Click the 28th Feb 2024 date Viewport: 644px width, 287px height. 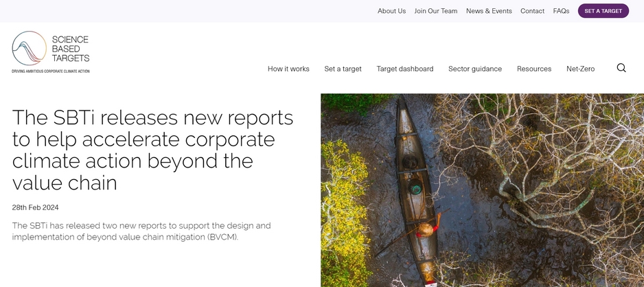pos(35,207)
